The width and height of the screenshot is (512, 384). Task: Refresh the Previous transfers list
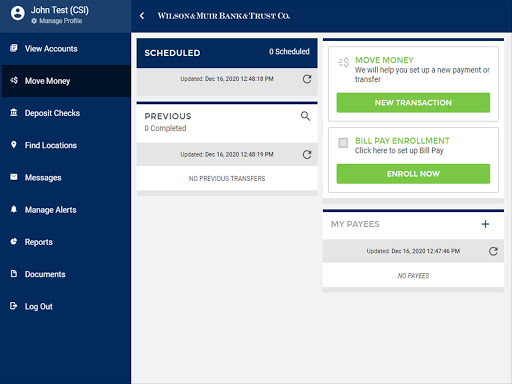pyautogui.click(x=307, y=154)
